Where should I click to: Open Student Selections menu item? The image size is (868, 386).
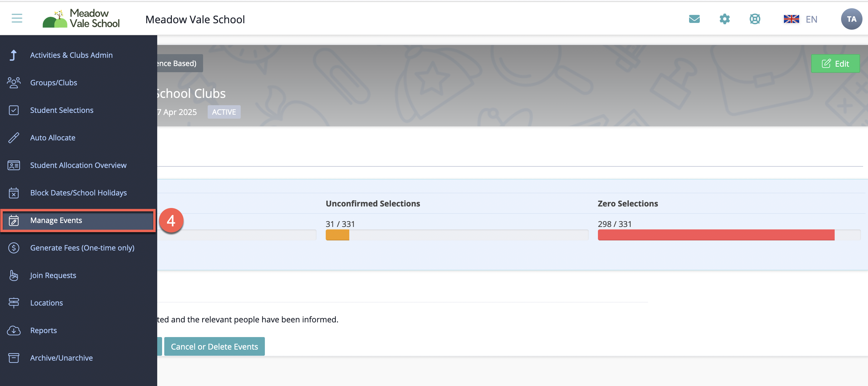point(62,110)
